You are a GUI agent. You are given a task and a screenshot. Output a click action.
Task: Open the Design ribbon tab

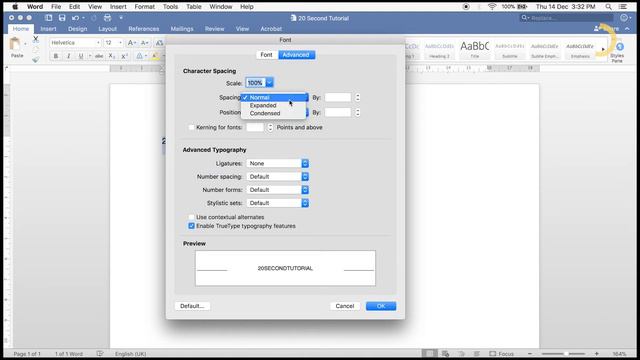(78, 29)
